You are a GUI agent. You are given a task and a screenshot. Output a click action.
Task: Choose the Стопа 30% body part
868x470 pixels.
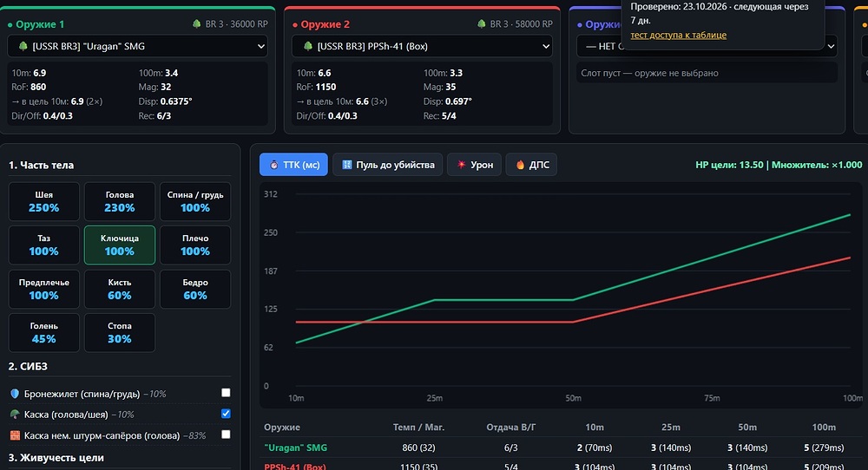(x=120, y=332)
